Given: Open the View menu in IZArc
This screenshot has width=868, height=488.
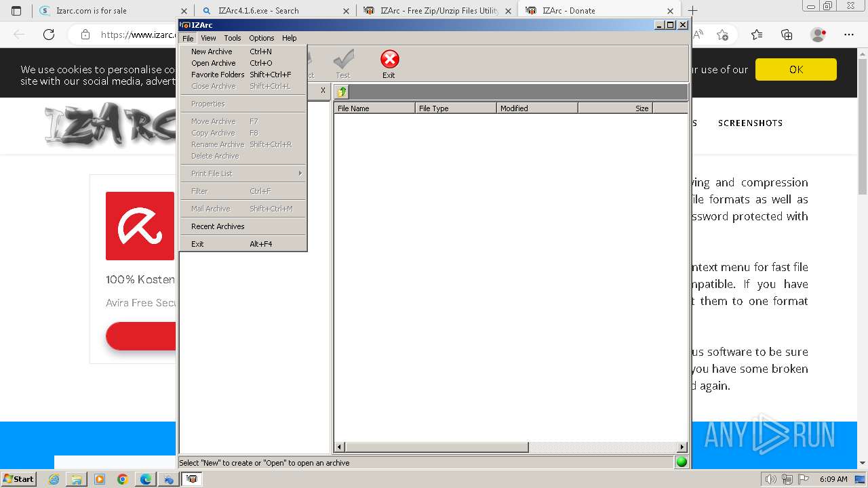Looking at the screenshot, I should [x=208, y=38].
